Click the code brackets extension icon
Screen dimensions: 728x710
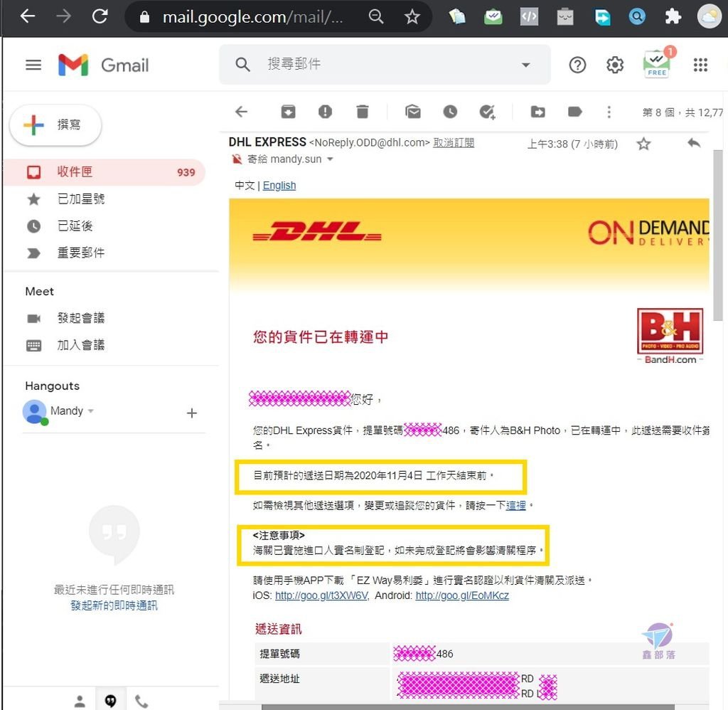pos(529,17)
